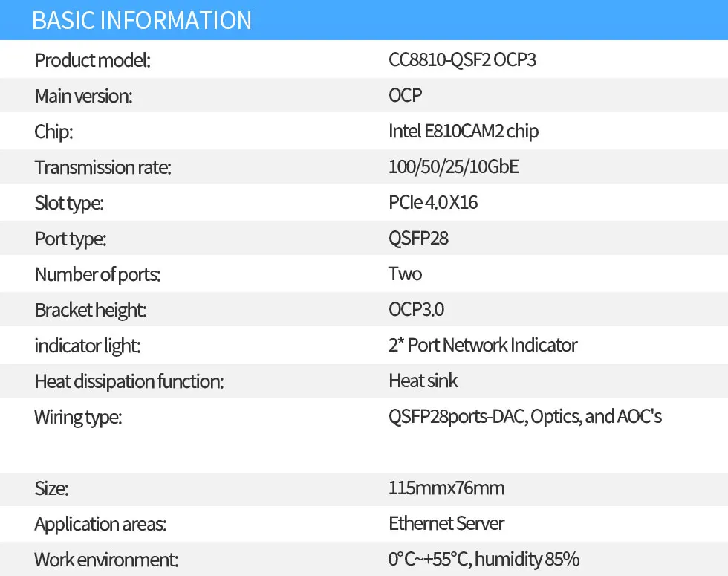Select the OCP3.0 bracket height value
The image size is (728, 576).
[416, 309]
